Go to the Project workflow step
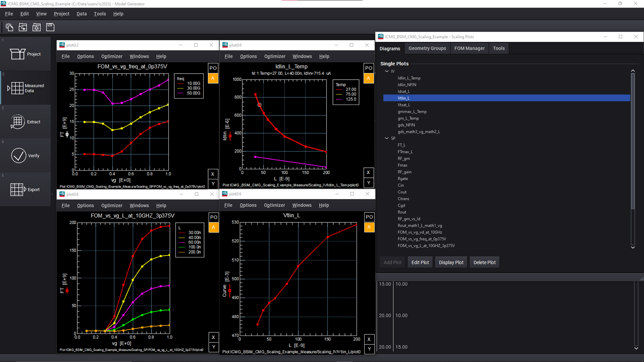 coord(26,54)
